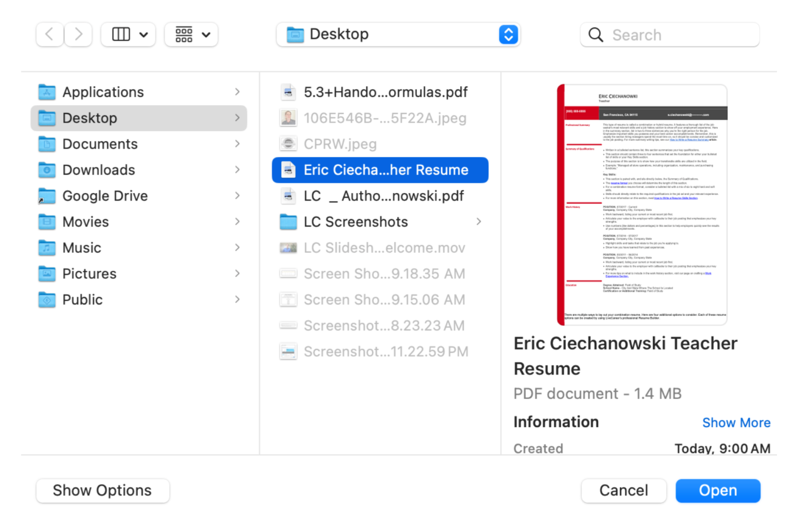This screenshot has width=812, height=530.
Task: Open the Documents folder icon
Action: point(47,144)
